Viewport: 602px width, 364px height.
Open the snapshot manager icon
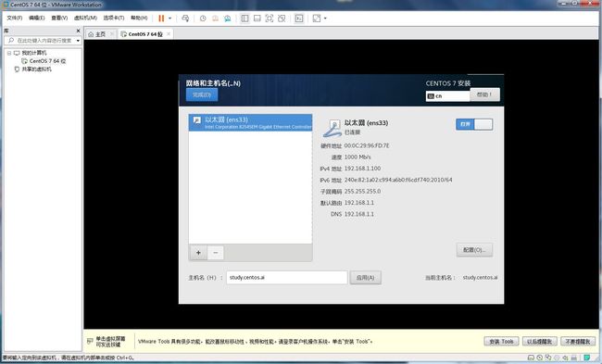click(227, 19)
